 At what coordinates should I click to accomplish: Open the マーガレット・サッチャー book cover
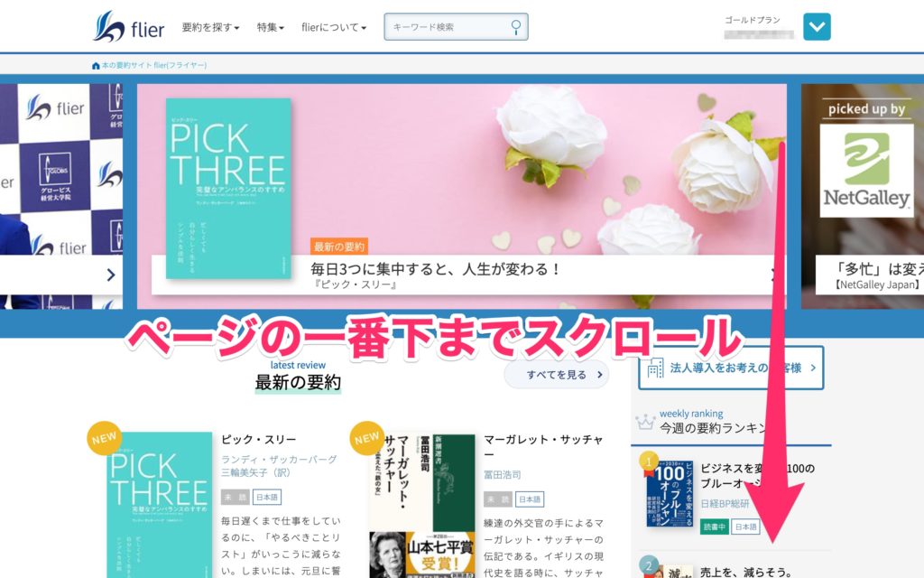click(422, 506)
